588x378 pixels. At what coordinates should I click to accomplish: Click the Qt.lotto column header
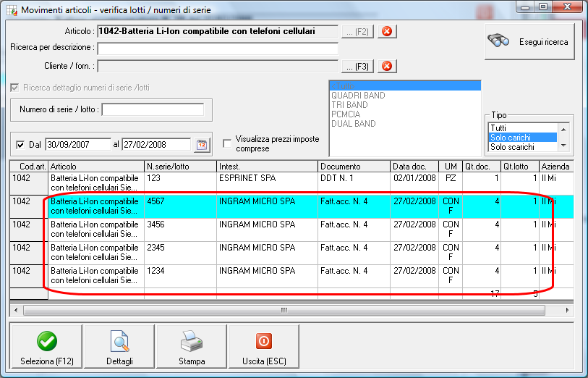tap(520, 167)
